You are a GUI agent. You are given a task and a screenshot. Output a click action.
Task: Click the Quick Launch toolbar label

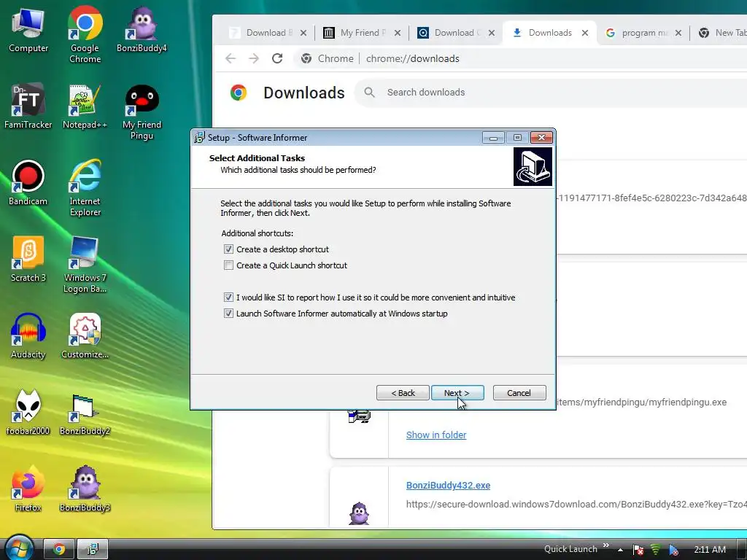click(570, 549)
